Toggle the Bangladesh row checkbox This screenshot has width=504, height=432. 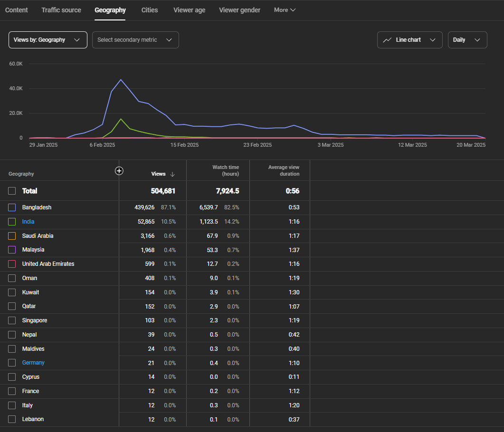click(12, 207)
